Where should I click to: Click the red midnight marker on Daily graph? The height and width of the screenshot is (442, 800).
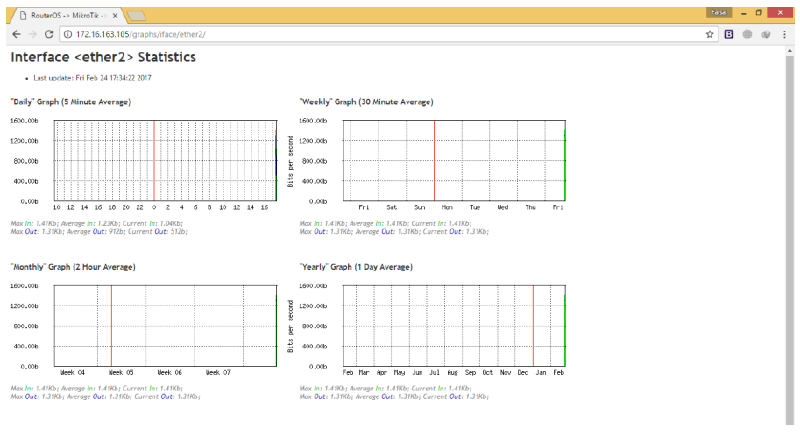pos(154,161)
